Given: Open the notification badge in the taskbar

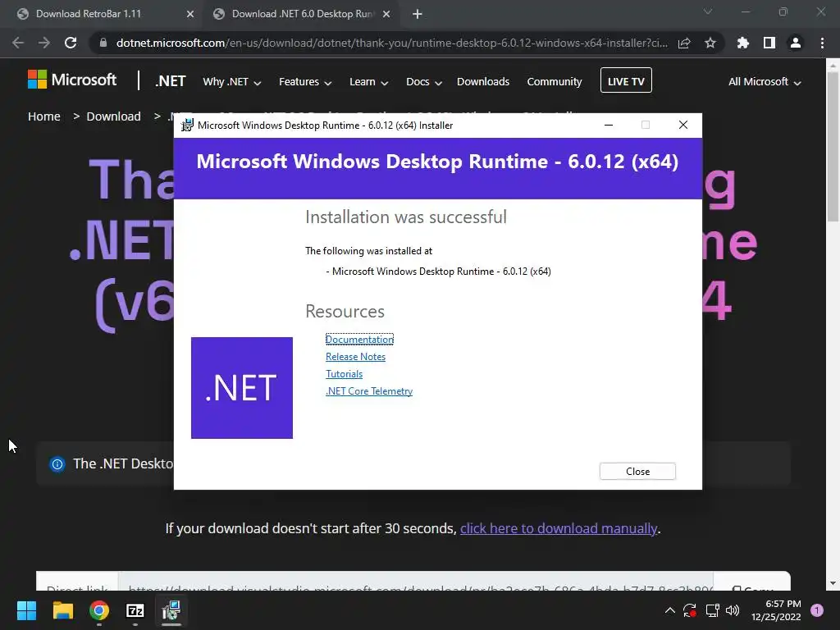Looking at the screenshot, I should [x=817, y=610].
